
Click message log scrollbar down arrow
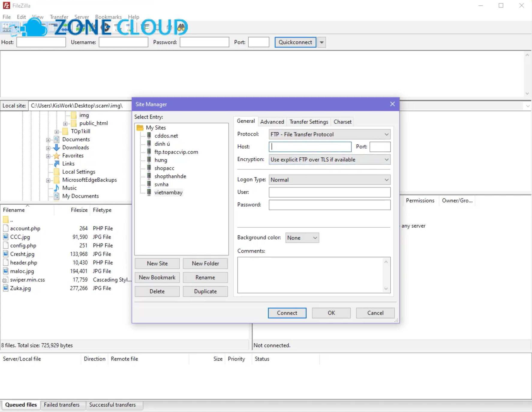coord(527,94)
